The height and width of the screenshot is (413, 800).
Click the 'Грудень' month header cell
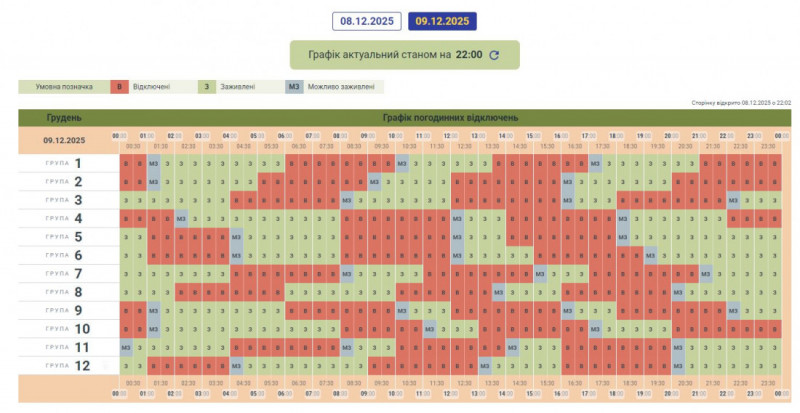[63, 117]
